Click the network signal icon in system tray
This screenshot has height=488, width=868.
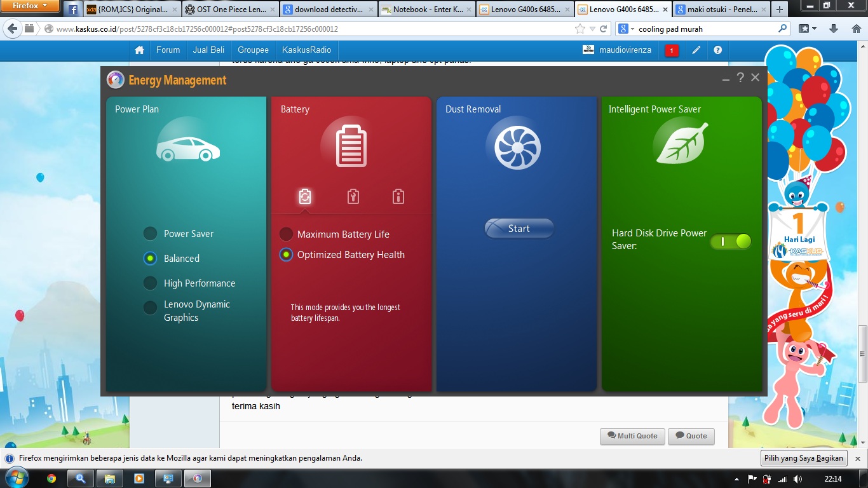[783, 479]
